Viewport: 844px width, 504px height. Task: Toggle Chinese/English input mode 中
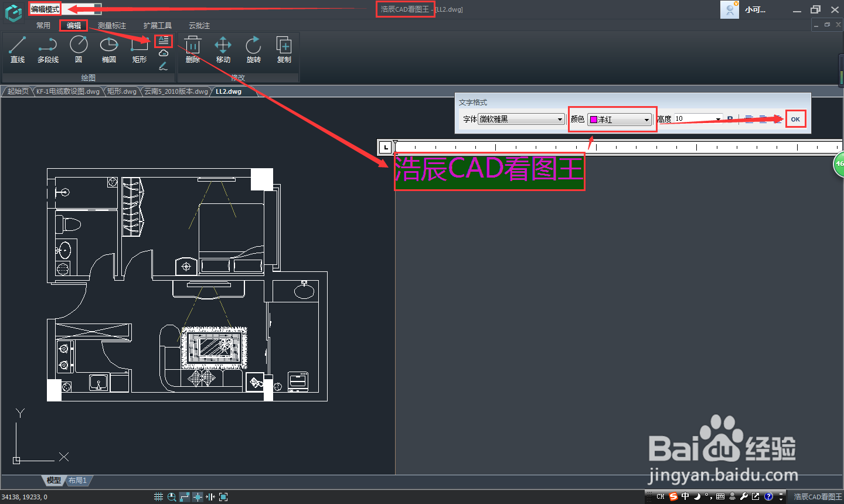[x=685, y=496]
